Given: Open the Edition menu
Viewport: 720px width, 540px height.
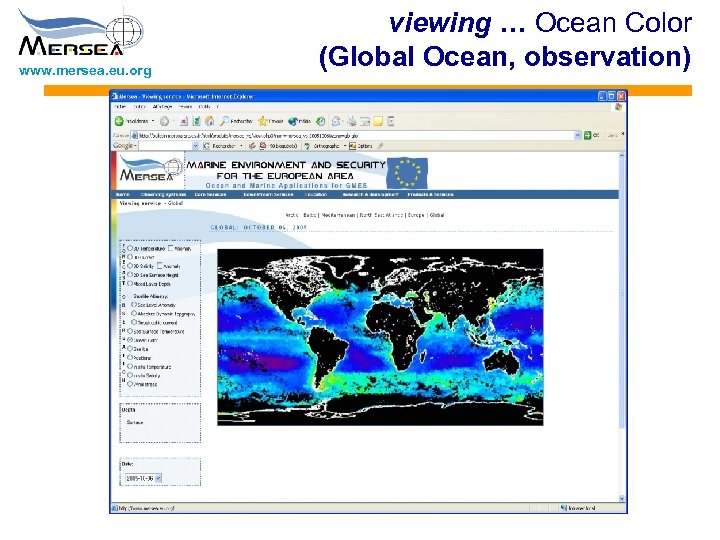Looking at the screenshot, I should (140, 107).
